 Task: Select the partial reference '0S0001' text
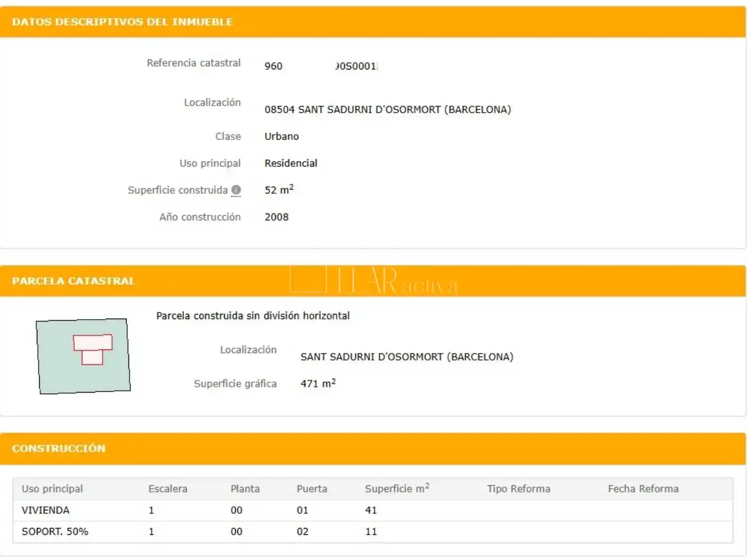pyautogui.click(x=357, y=66)
